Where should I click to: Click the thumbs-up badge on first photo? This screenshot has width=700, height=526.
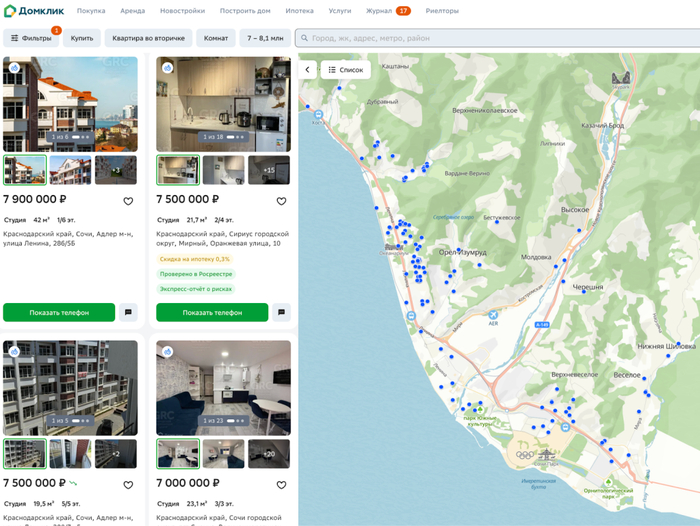point(14,68)
